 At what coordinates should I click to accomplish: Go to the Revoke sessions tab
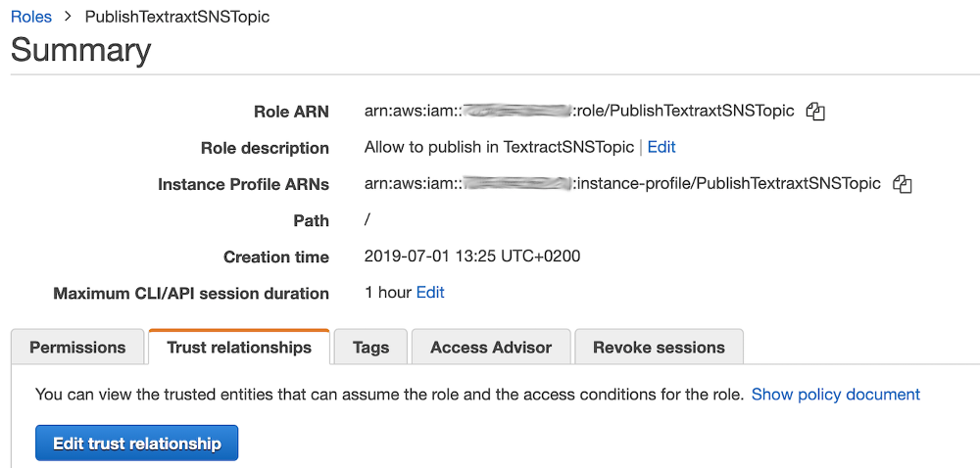(x=659, y=347)
